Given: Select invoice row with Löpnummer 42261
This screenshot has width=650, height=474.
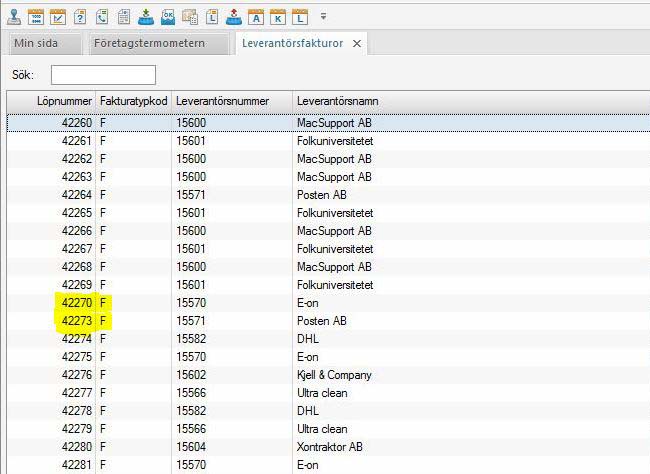Looking at the screenshot, I should pyautogui.click(x=328, y=141).
